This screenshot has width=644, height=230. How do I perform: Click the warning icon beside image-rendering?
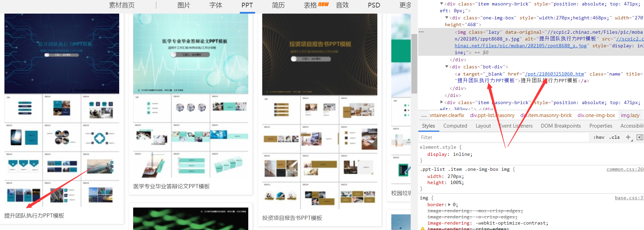point(423,229)
